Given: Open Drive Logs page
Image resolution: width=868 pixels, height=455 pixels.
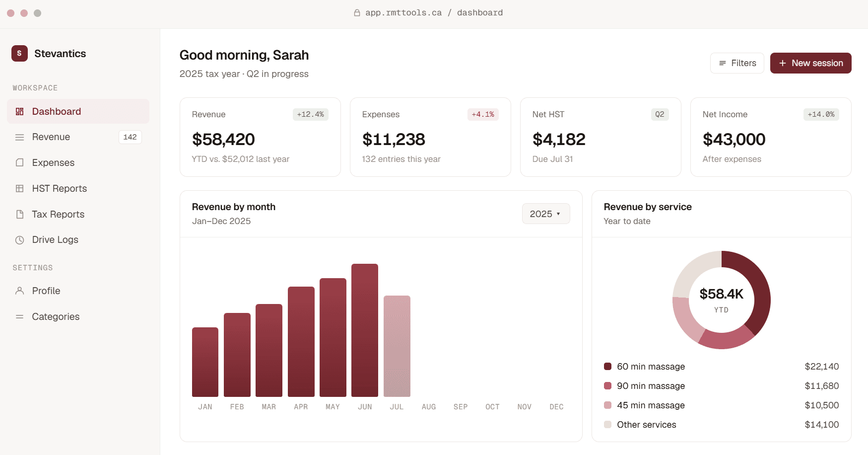Looking at the screenshot, I should click(78, 240).
